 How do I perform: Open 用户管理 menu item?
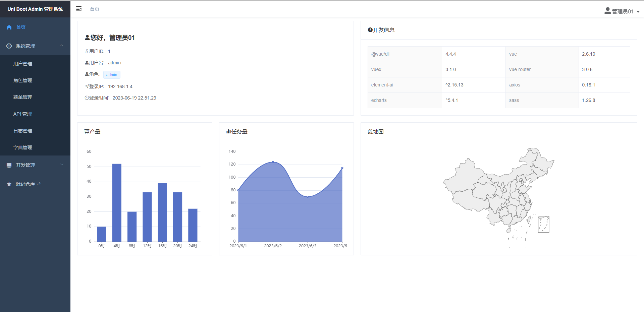point(23,64)
